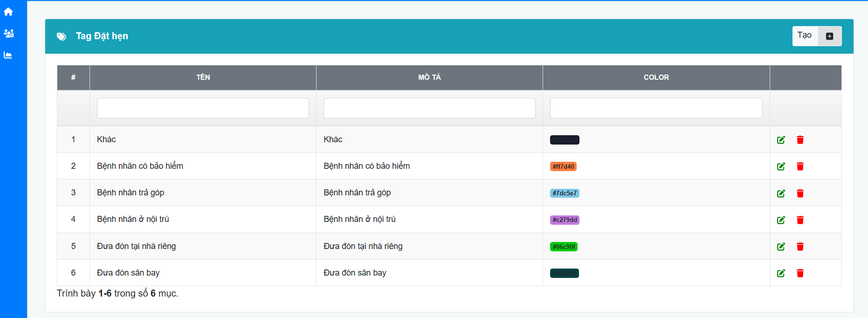The height and width of the screenshot is (318, 868).
Task: Sort by the TÊN column header
Action: pyautogui.click(x=203, y=77)
